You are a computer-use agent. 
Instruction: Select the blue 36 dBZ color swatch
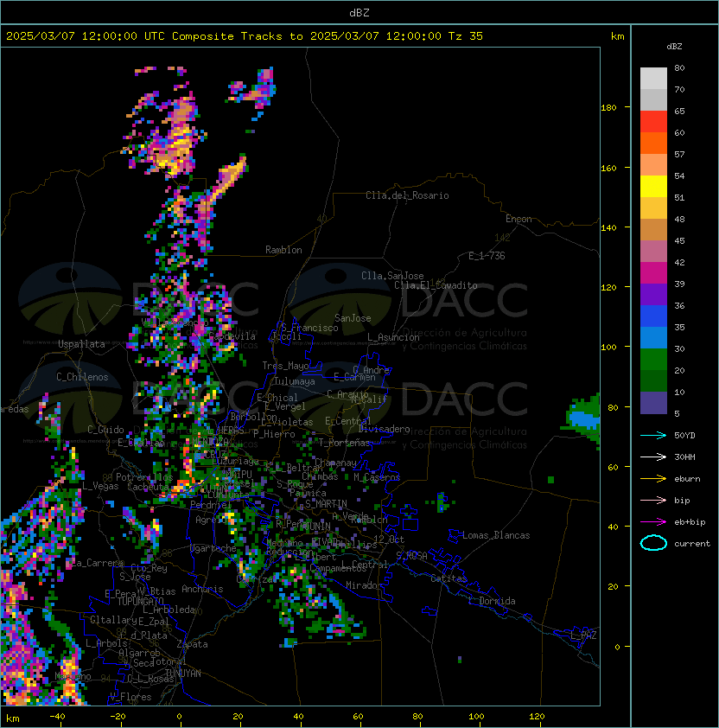tap(653, 316)
